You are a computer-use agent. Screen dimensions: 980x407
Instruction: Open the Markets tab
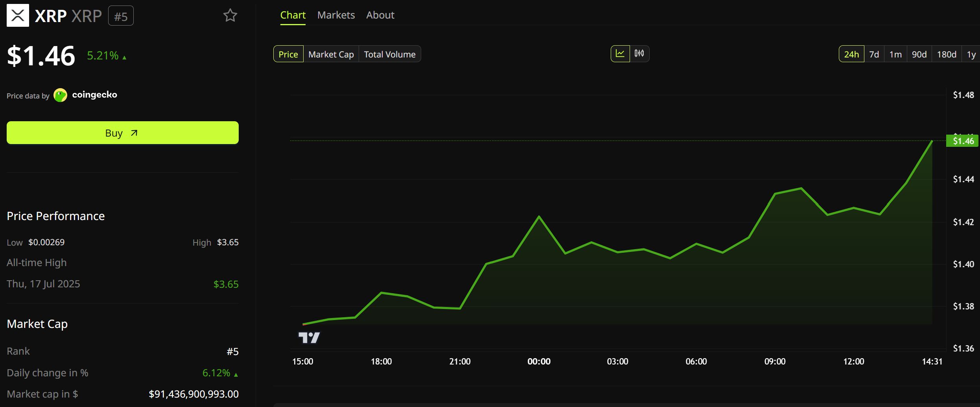pos(336,15)
